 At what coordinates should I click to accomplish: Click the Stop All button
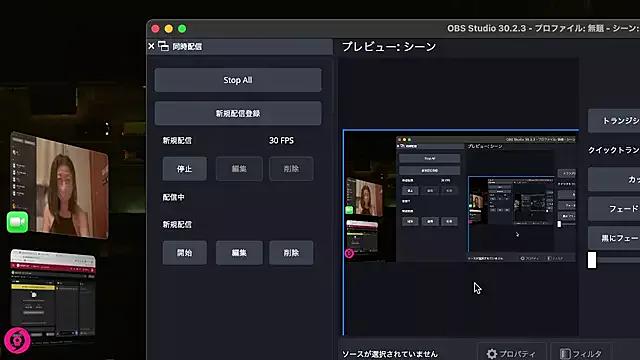coord(238,80)
